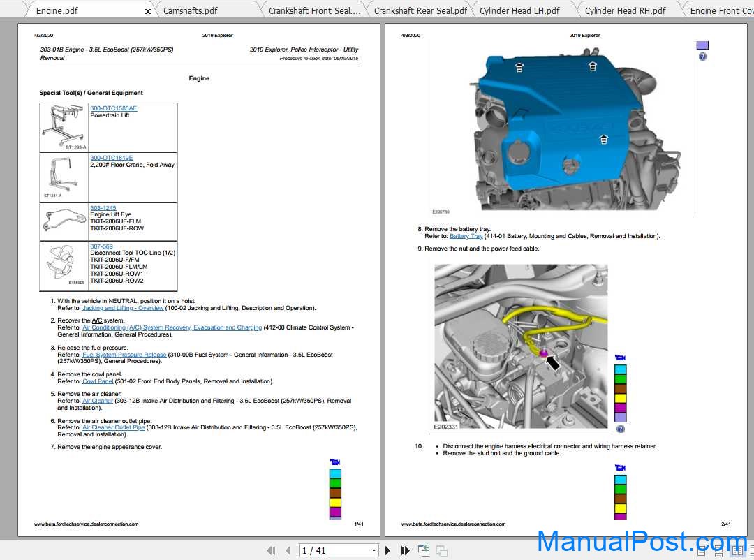Switch to the Camshafts.pdf tab

pyautogui.click(x=190, y=10)
